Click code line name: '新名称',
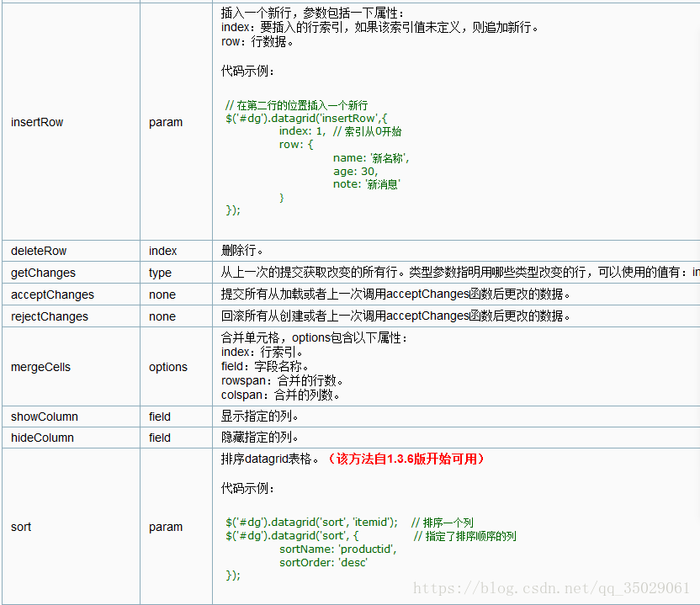This screenshot has width=700, height=605. click(x=371, y=158)
